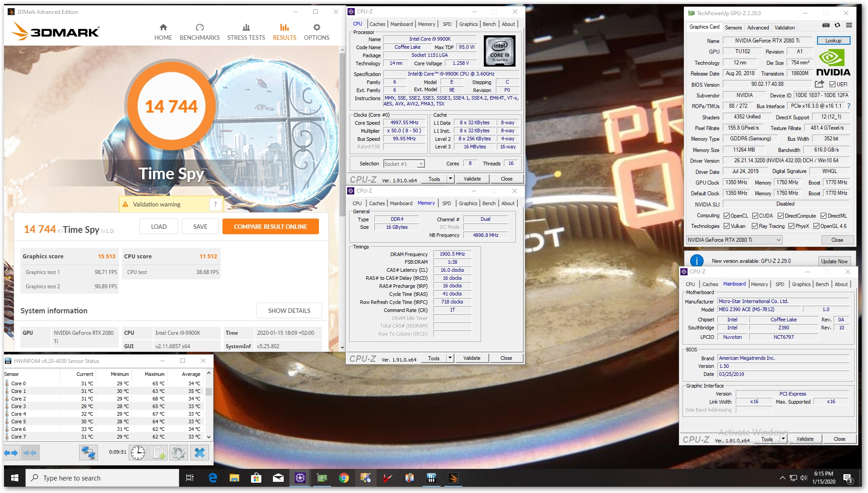868x493 pixels.
Task: Go to 3DMark HOME
Action: (x=163, y=32)
